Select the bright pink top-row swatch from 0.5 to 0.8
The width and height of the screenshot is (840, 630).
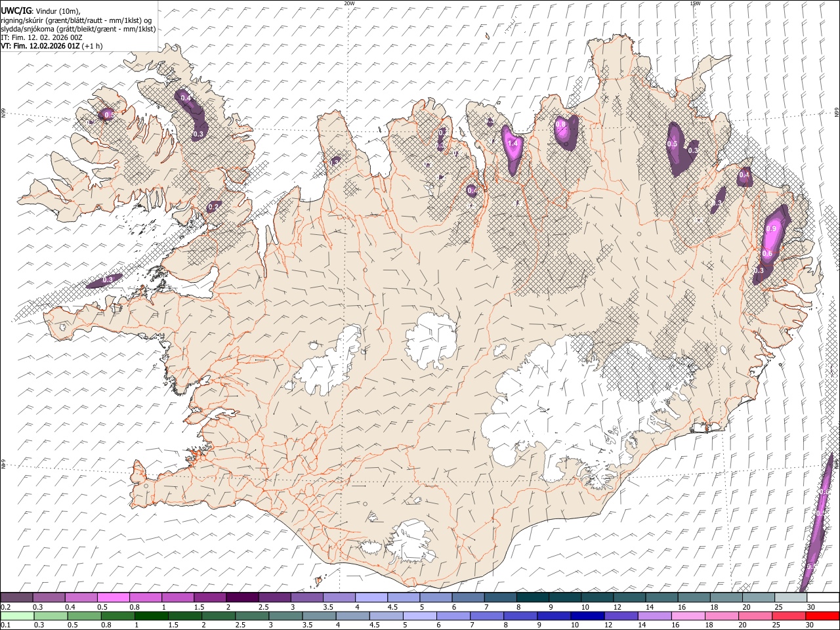click(x=114, y=598)
